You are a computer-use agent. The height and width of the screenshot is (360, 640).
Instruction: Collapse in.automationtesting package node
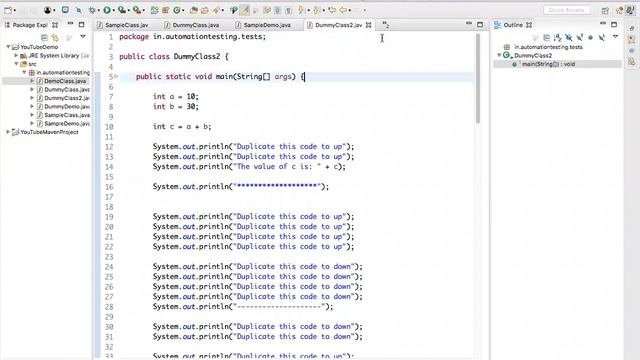[x=24, y=72]
